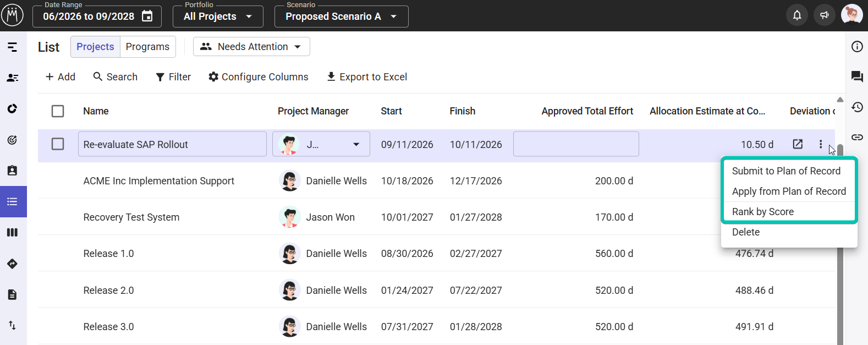Click the Approved Total Effort input field
Screen dimensions: 868x345
pos(576,144)
